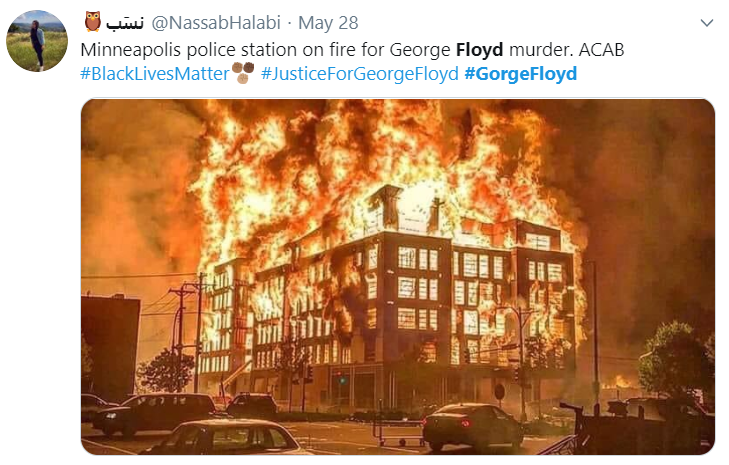Click the bold word Floyd in tweet

(x=479, y=50)
